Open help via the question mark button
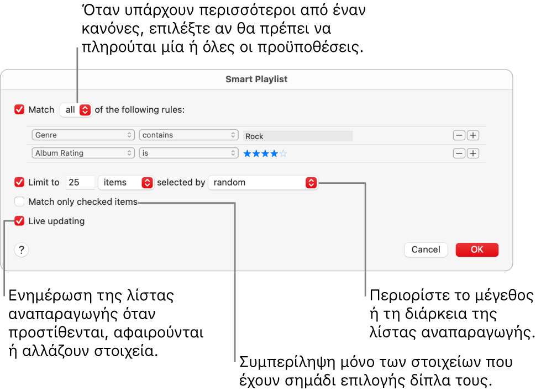 tap(21, 250)
